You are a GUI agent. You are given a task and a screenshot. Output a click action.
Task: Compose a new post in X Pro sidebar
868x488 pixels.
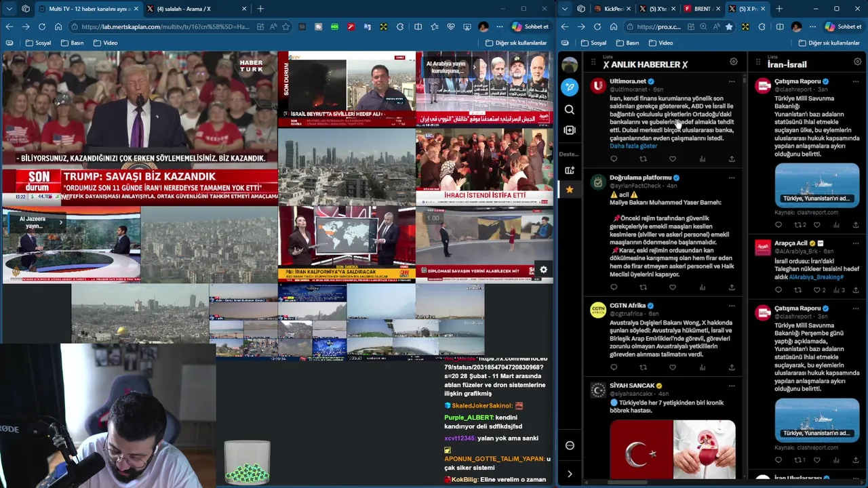570,87
